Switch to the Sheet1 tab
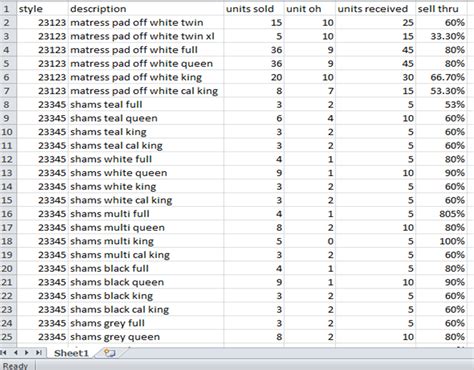Viewport: 474px width, 370px height. point(71,353)
